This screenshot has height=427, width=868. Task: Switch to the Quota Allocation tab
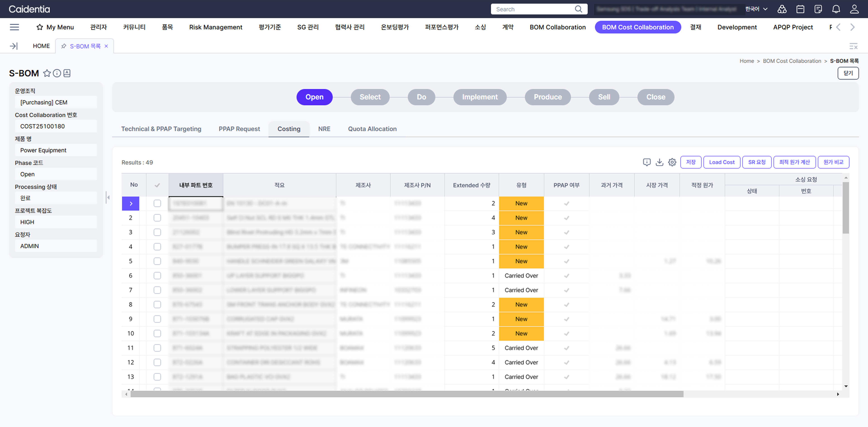372,129
